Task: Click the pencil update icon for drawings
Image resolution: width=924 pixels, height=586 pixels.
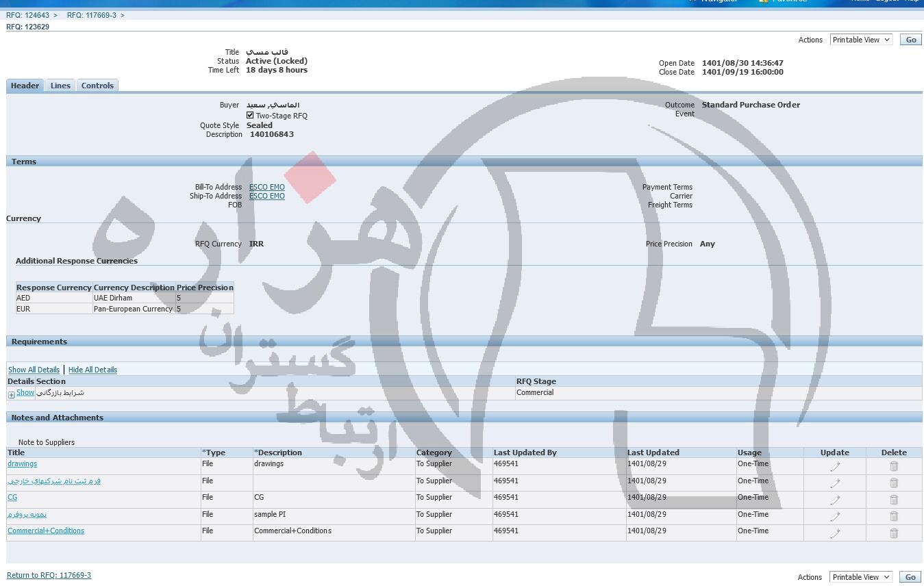Action: point(834,466)
